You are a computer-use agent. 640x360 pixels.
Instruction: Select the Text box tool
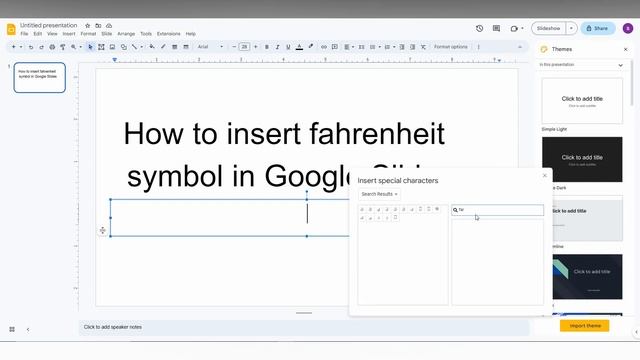pos(101,47)
